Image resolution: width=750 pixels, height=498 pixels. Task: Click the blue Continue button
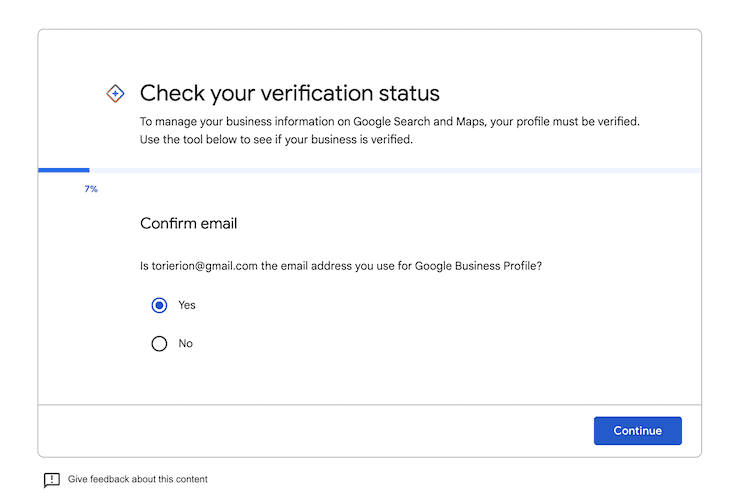coord(638,431)
